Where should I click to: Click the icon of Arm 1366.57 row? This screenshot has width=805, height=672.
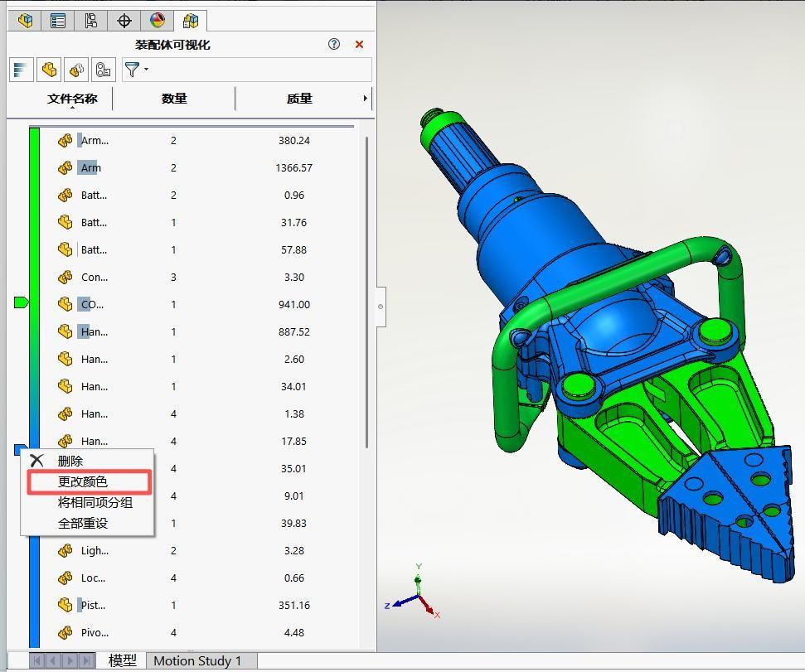tap(65, 167)
